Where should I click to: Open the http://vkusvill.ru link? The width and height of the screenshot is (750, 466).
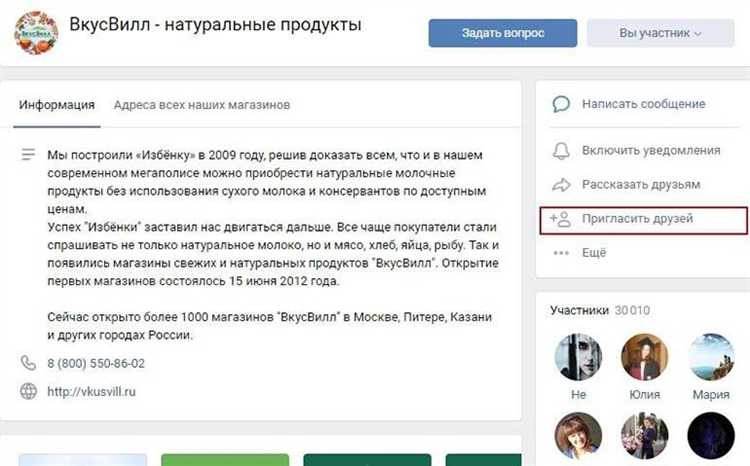(x=91, y=392)
